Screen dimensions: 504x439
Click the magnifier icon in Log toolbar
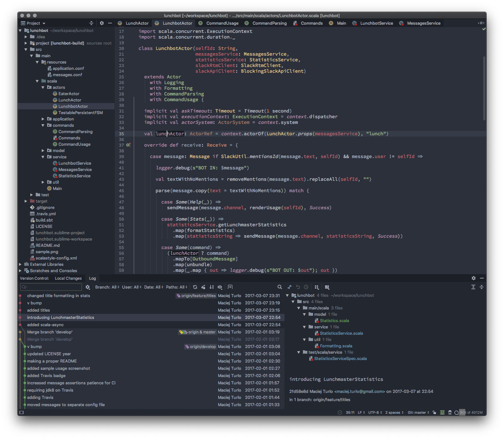[280, 287]
